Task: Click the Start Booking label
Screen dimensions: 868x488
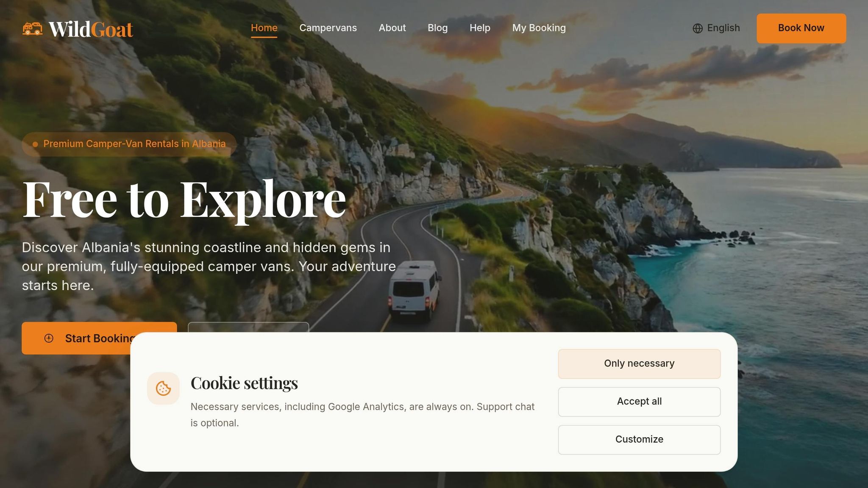Action: click(x=100, y=338)
